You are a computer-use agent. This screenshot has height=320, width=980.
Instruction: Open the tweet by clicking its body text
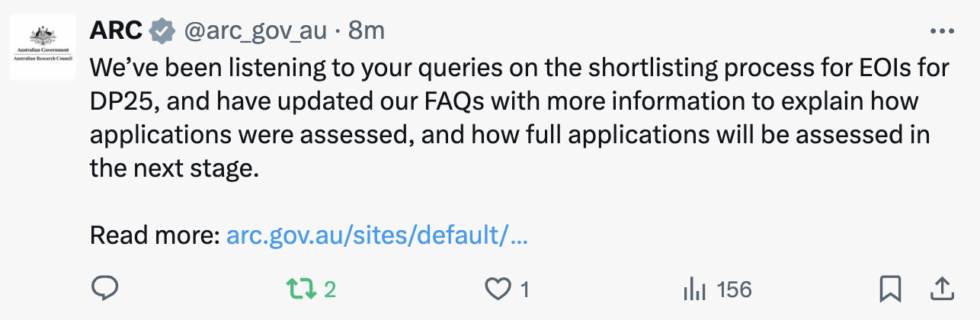pos(520,117)
